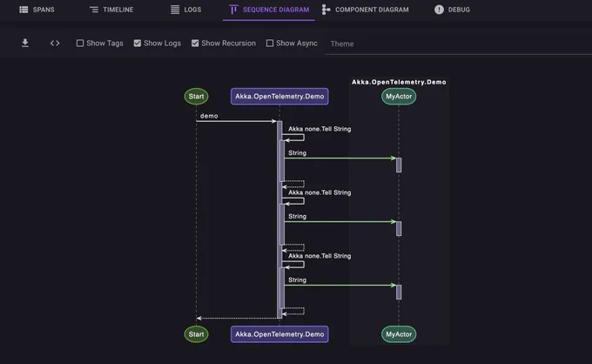Click the Sequence Diagram tab icon
The image size is (592, 364).
[x=233, y=10]
